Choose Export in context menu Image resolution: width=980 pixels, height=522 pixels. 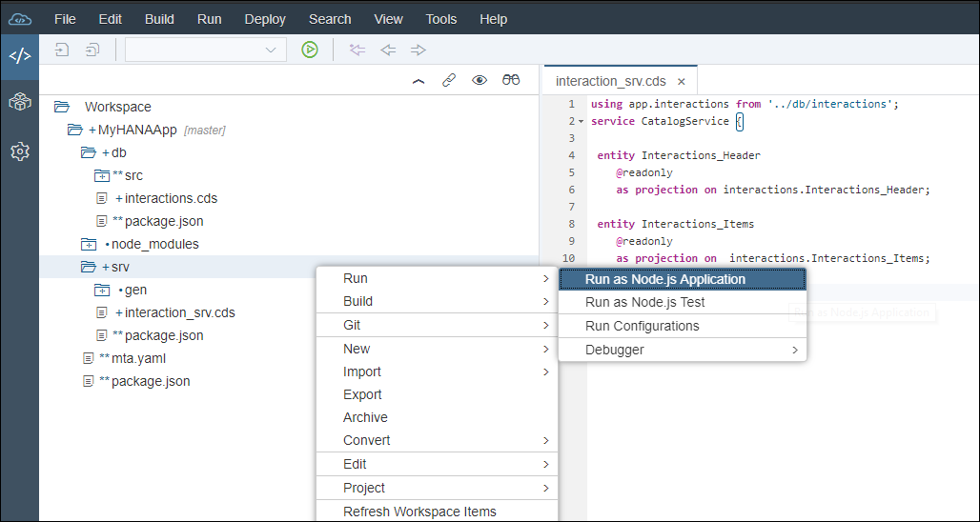coord(437,394)
